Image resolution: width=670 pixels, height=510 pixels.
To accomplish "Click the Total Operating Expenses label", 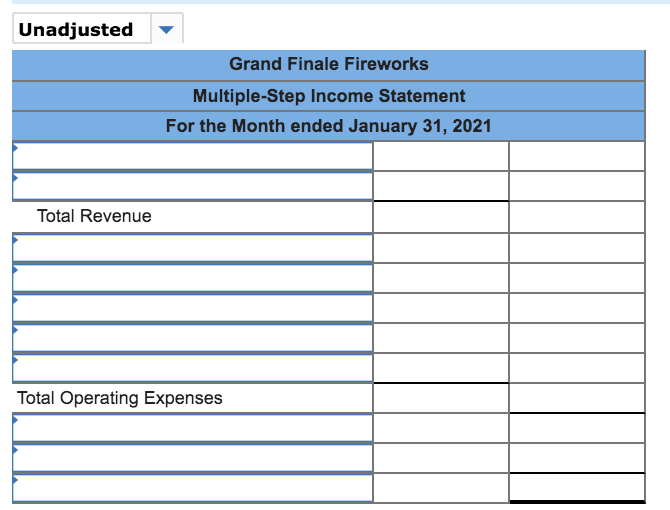I will point(120,398).
